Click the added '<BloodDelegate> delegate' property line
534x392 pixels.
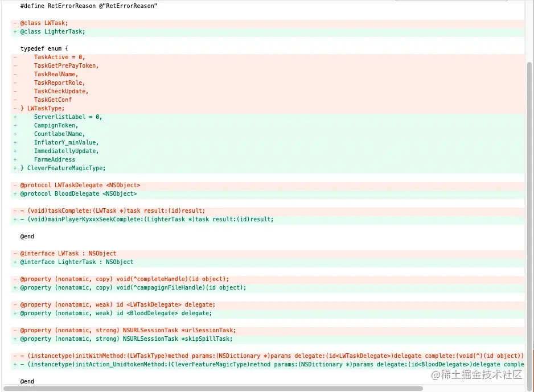pyautogui.click(x=268, y=313)
